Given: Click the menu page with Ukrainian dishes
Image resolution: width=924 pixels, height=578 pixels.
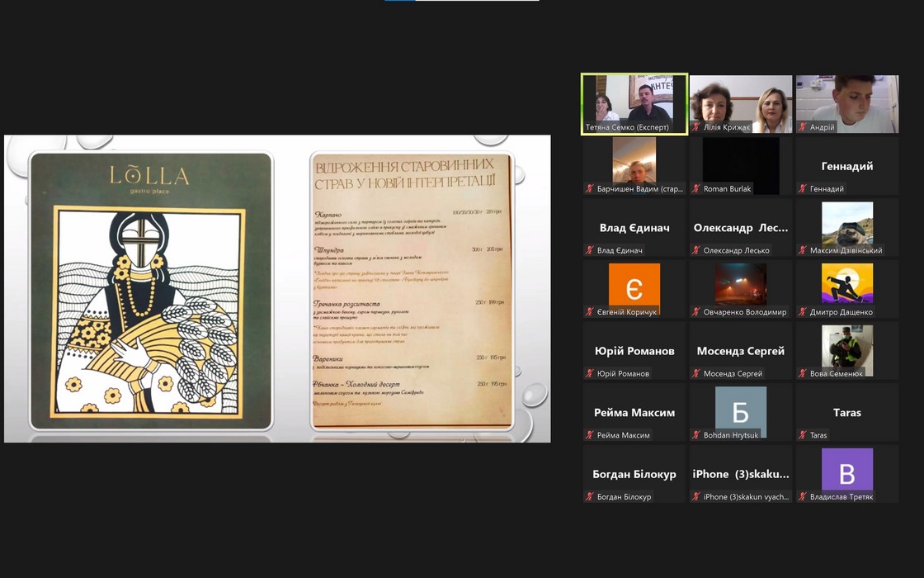Looking at the screenshot, I should (x=410, y=291).
